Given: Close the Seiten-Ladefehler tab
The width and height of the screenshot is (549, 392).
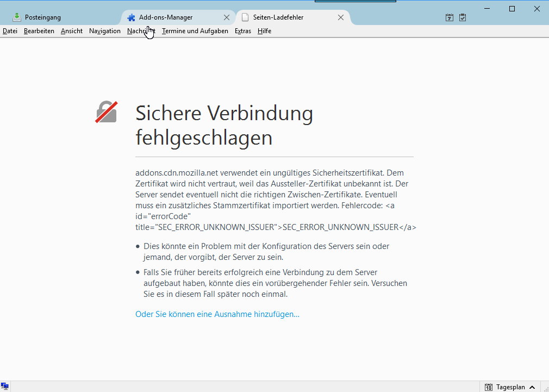Looking at the screenshot, I should 341,17.
